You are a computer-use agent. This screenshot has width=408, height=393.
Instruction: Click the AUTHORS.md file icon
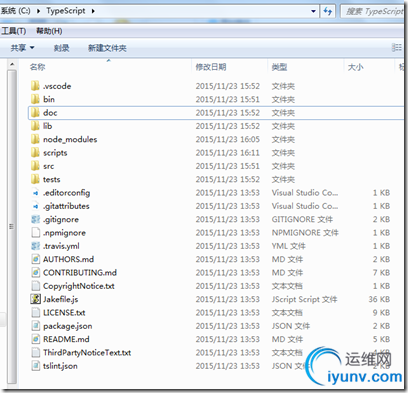[35, 259]
